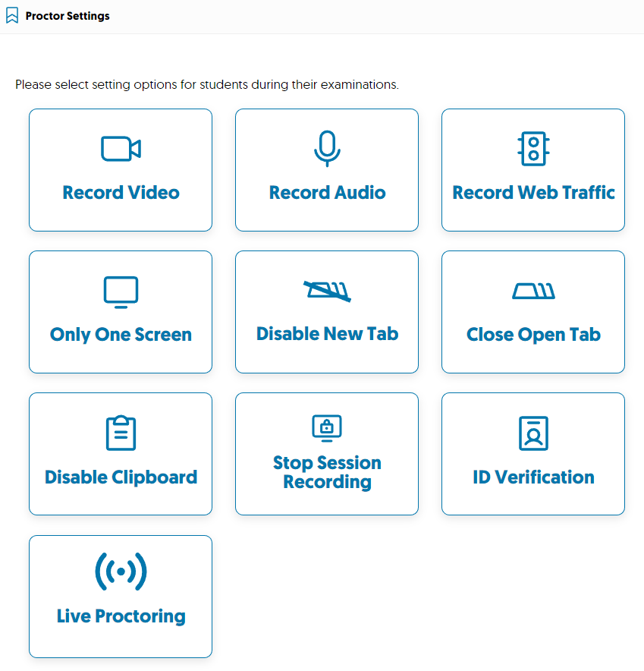Select the ID Verification badge icon
644x671 pixels.
click(532, 433)
